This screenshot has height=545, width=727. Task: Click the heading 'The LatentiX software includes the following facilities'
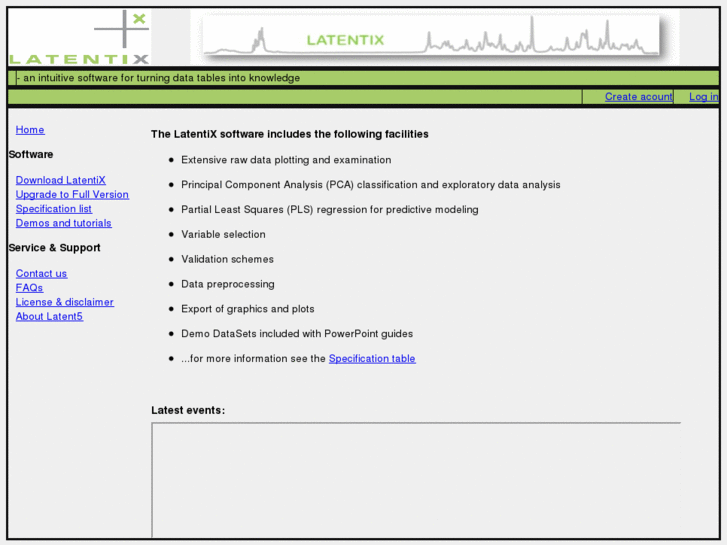(x=290, y=135)
